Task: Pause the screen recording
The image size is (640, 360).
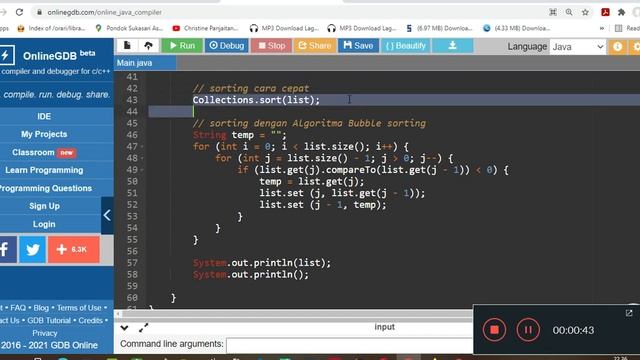Action: pyautogui.click(x=528, y=329)
